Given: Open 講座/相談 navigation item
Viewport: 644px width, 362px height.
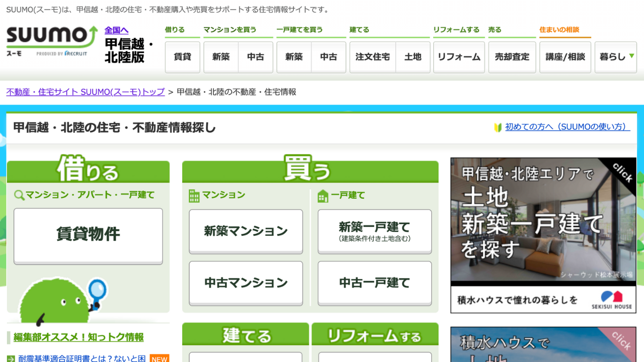Looking at the screenshot, I should click(565, 57).
